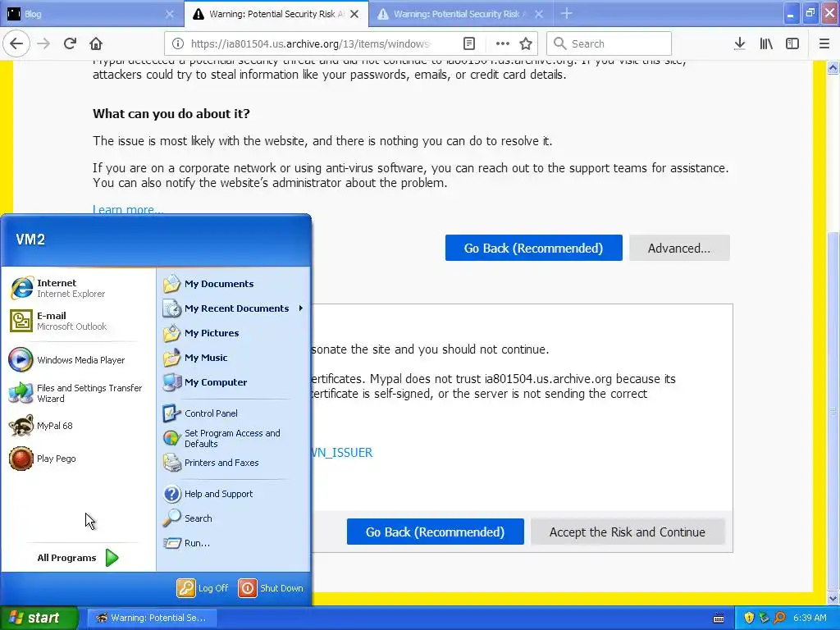Click the Forward arrow in toolbar
The height and width of the screenshot is (630, 840).
click(x=44, y=43)
